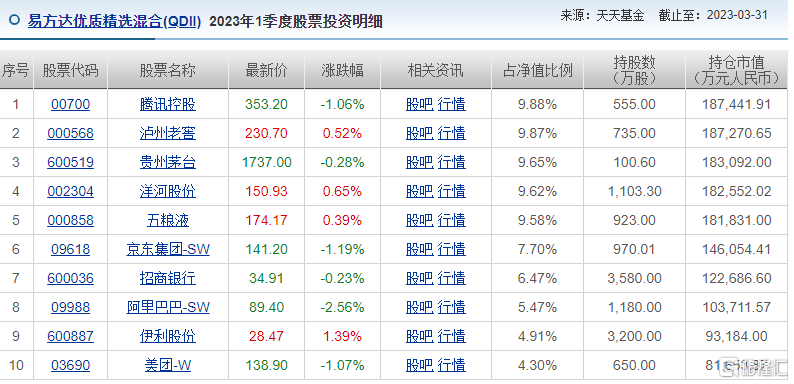Open 腾讯控股 stock name link
Screen dimensions: 794x384
coord(168,104)
